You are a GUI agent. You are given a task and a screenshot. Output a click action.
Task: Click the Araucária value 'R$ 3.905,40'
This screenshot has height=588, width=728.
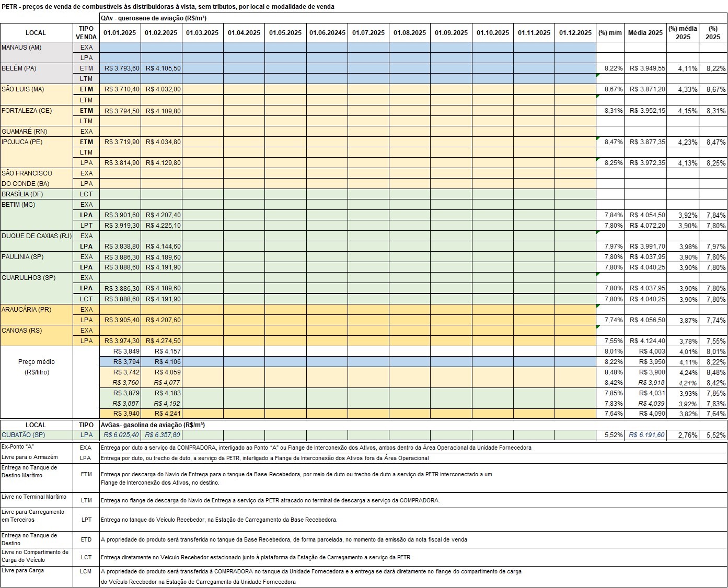pos(120,320)
